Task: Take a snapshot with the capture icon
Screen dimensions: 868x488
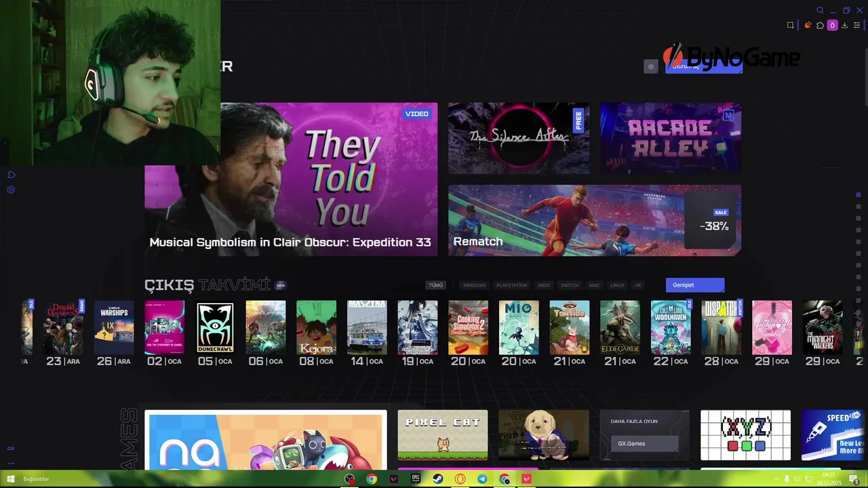Action: [790, 25]
